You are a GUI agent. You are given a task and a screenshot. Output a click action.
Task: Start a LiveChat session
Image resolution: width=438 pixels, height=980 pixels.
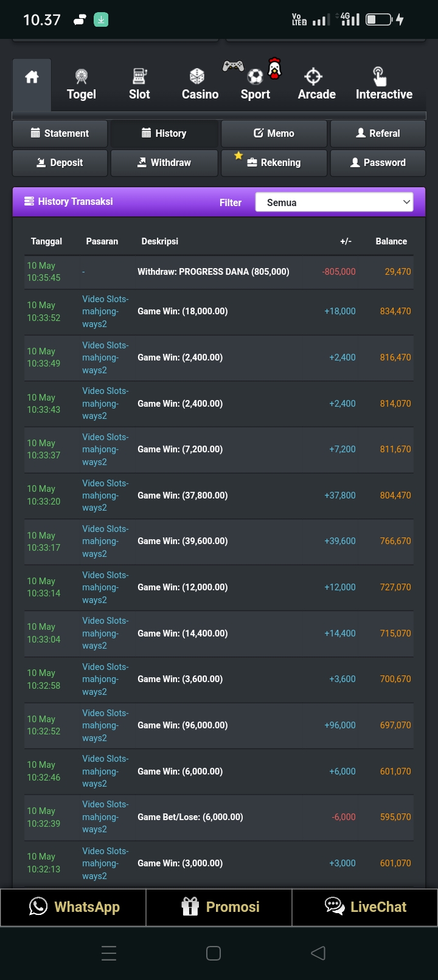coord(365,906)
